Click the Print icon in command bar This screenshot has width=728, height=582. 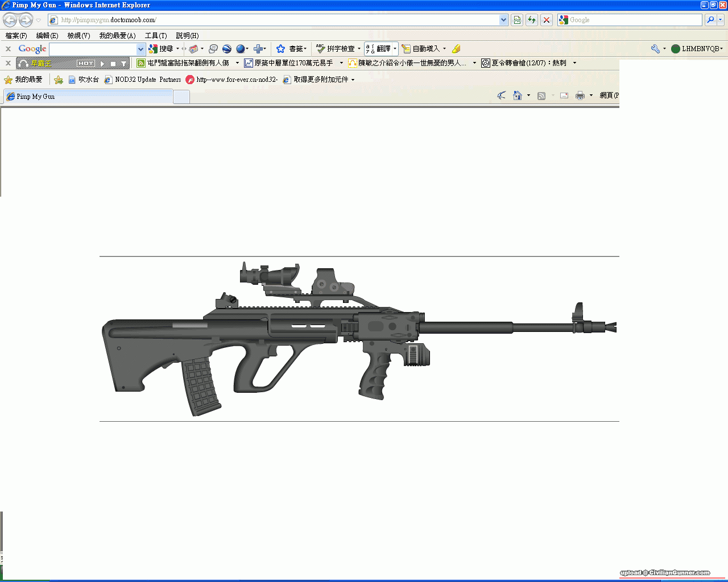tap(580, 95)
